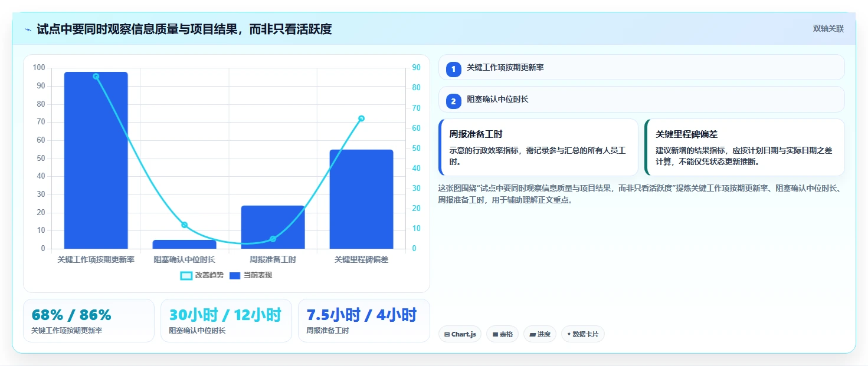The image size is (868, 366).
Task: Click x-axis label 周报准备工时
Action: coord(273,259)
